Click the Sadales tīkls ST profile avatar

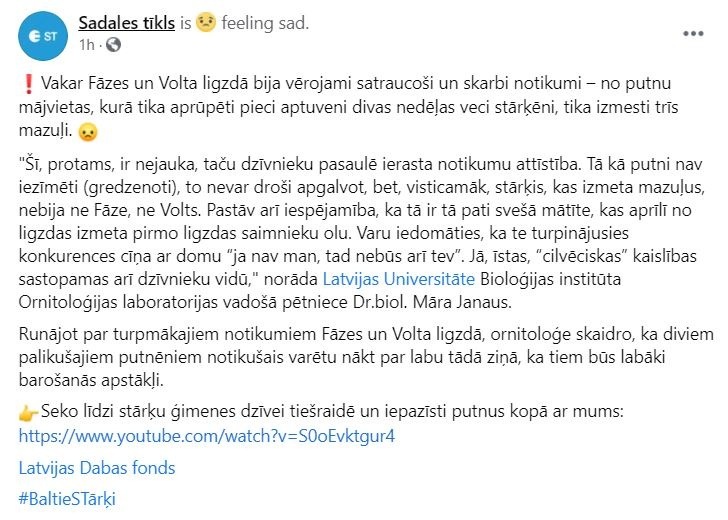43,36
